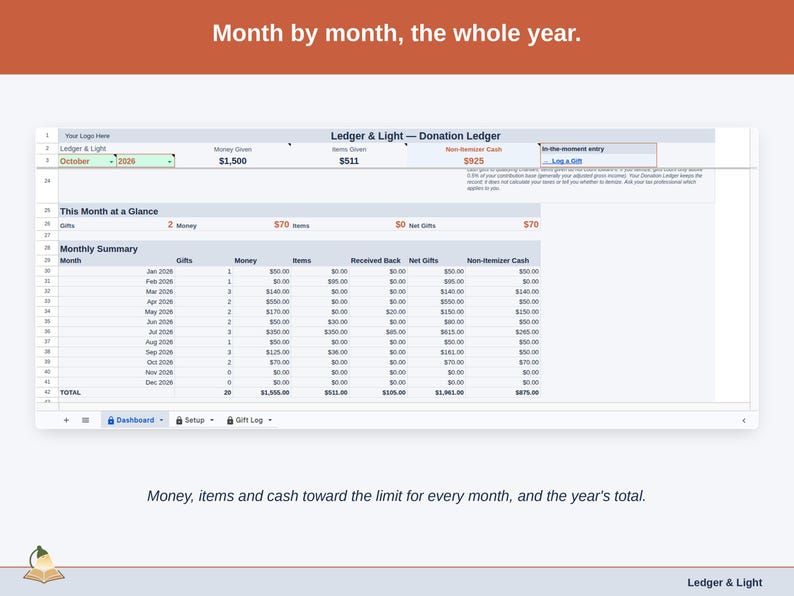Select the 'Your Logo Here' cell
The width and height of the screenshot is (794, 596).
tap(87, 136)
